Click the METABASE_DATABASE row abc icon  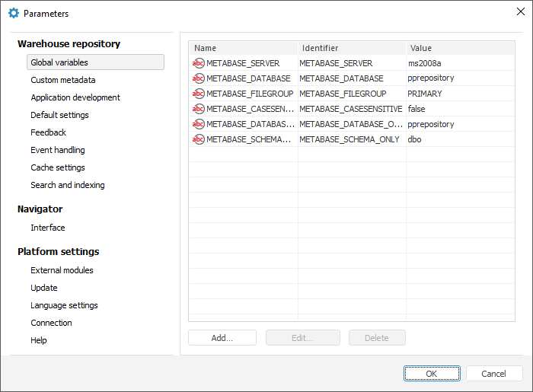coord(199,78)
